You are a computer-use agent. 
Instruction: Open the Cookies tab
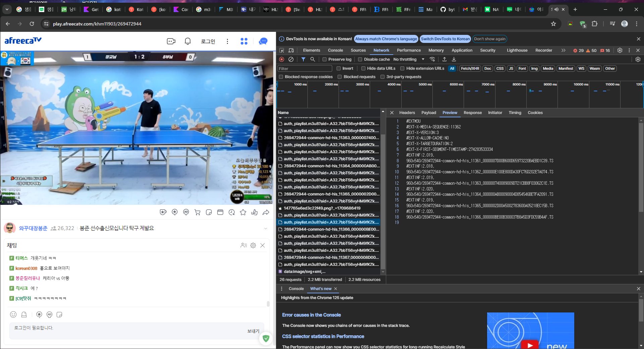pyautogui.click(x=535, y=113)
